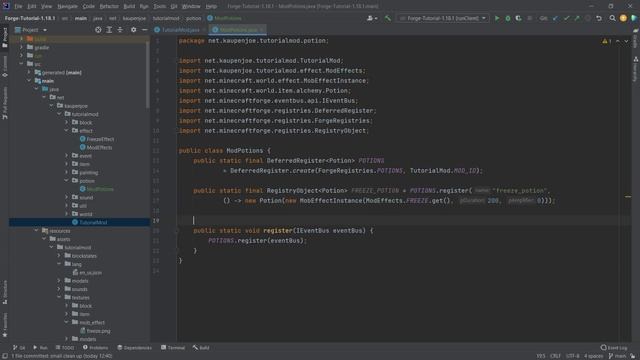Expand all in Project panel
Screen dimensions: 640x360
click(x=109, y=30)
